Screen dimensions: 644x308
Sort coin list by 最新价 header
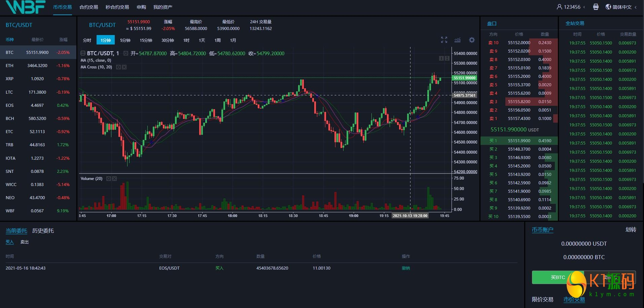[x=37, y=40]
